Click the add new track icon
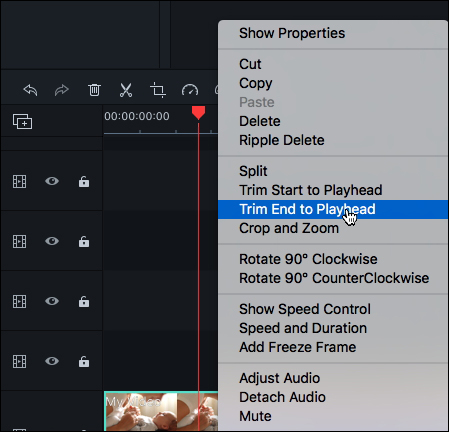The width and height of the screenshot is (449, 432). click(x=22, y=121)
